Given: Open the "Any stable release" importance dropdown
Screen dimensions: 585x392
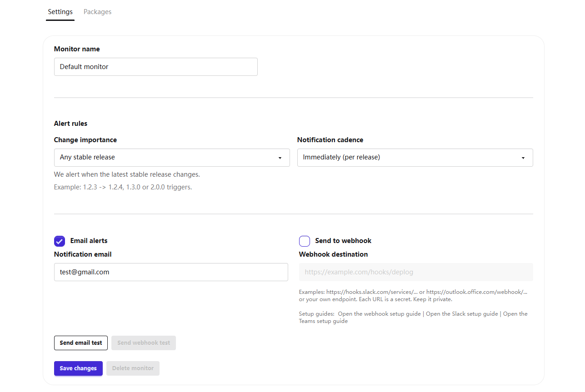Looking at the screenshot, I should point(171,158).
